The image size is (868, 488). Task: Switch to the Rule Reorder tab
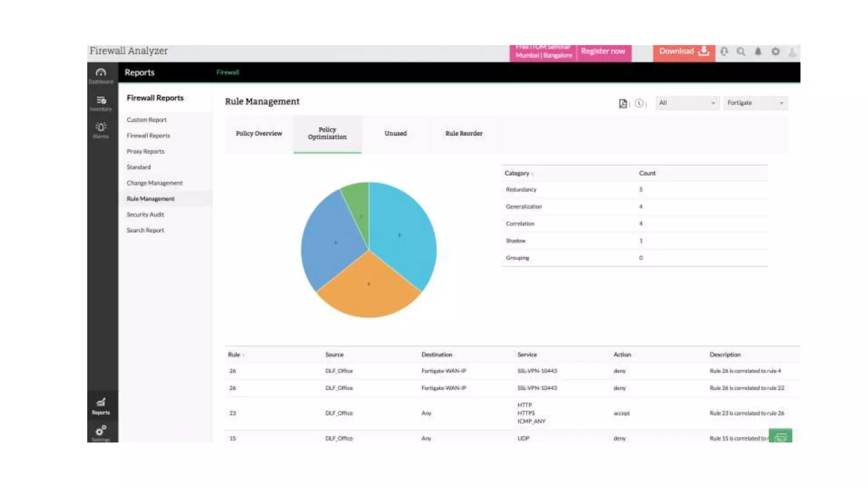[464, 133]
